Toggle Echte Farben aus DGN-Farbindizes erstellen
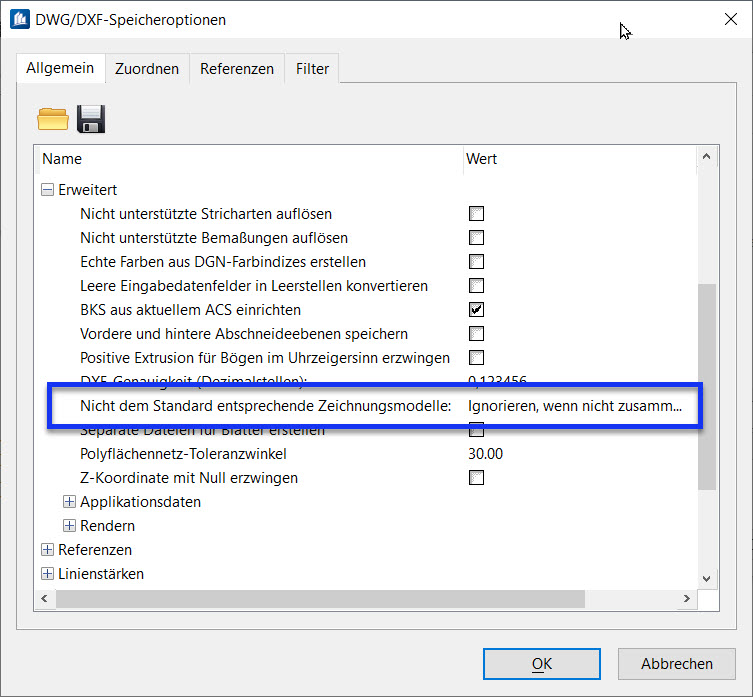This screenshot has height=697, width=753. click(476, 262)
